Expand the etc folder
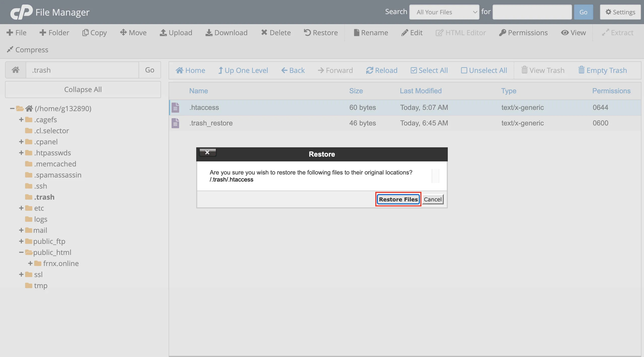644x357 pixels. click(x=21, y=208)
